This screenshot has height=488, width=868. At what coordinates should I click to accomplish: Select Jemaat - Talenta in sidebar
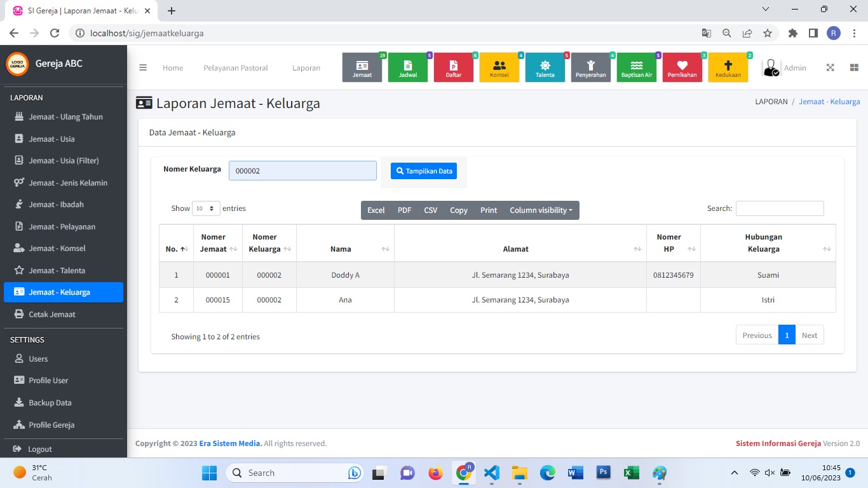point(57,270)
